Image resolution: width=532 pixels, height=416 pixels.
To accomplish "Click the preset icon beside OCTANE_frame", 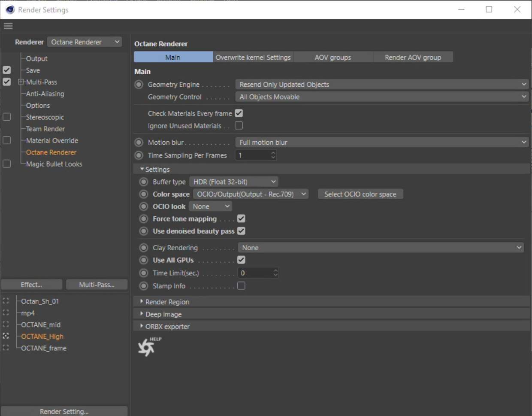I will tap(6, 347).
